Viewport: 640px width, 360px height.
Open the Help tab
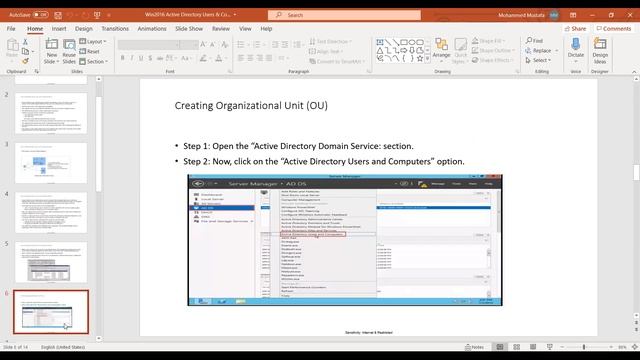tap(266, 29)
